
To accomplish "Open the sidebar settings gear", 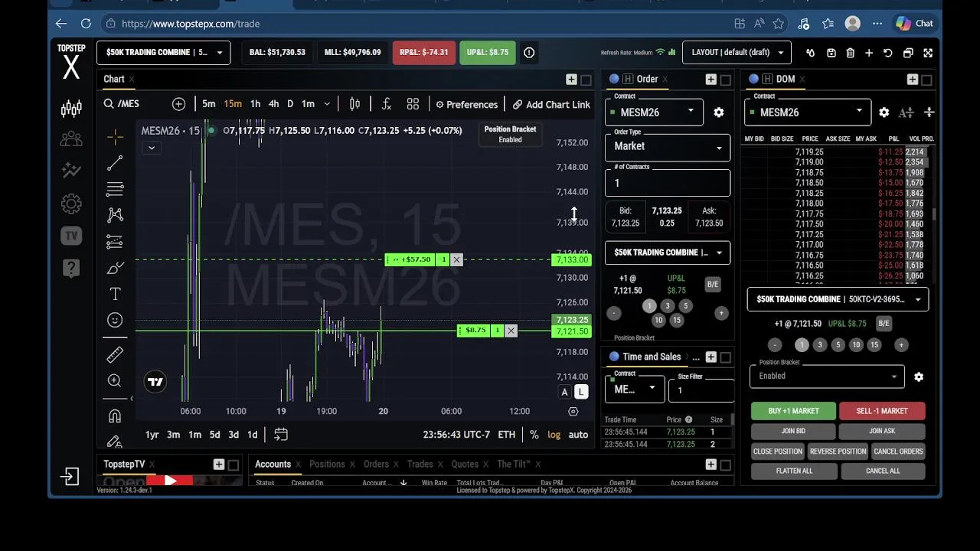I will pos(71,204).
